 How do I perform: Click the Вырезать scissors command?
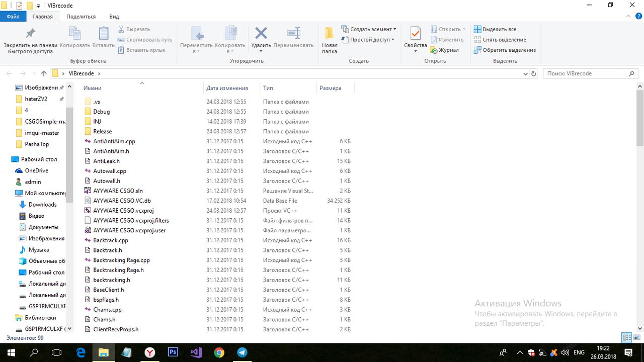coord(133,29)
